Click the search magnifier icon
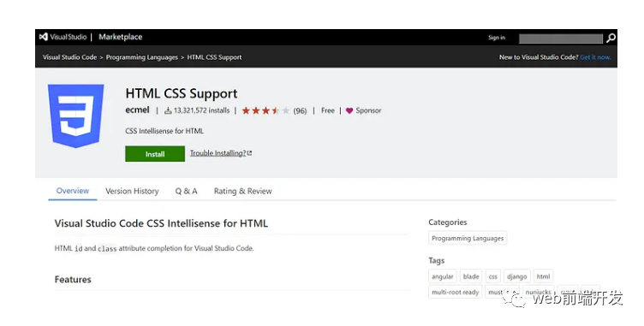The width and height of the screenshot is (644, 326). click(611, 39)
